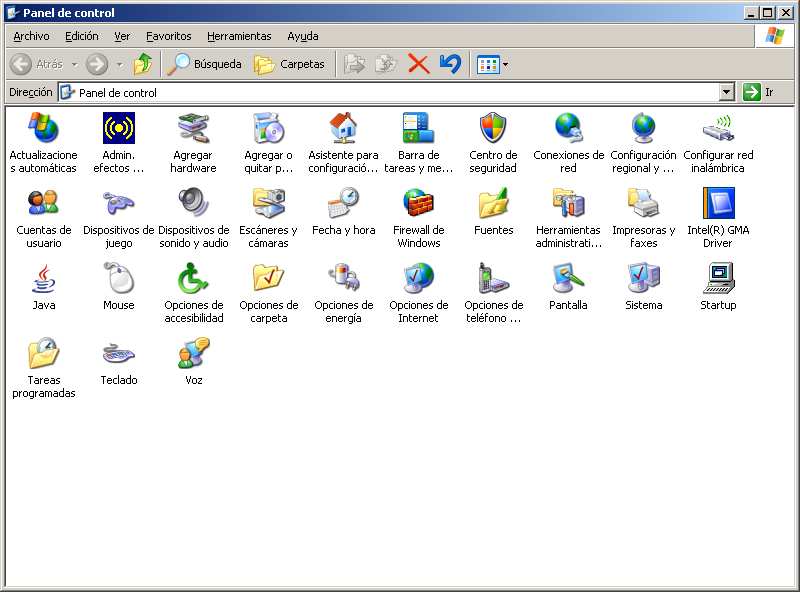
Task: Open the Herramientas menu
Action: click(239, 36)
